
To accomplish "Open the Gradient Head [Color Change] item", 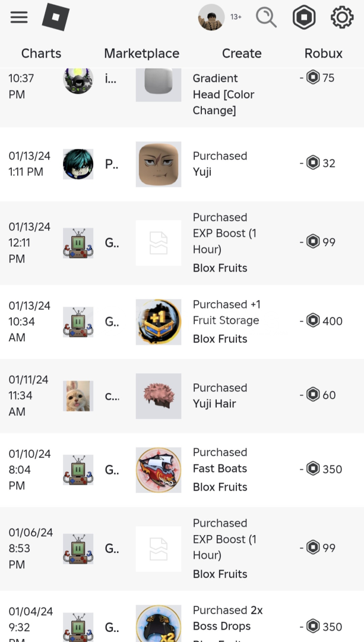I will click(223, 94).
